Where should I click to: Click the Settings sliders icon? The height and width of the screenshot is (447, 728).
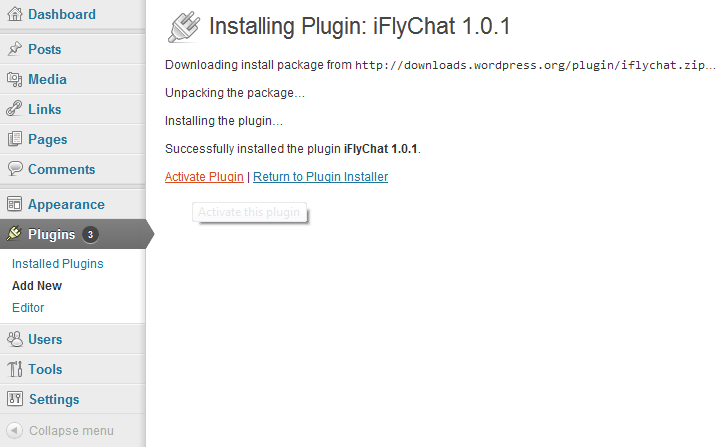(15, 399)
